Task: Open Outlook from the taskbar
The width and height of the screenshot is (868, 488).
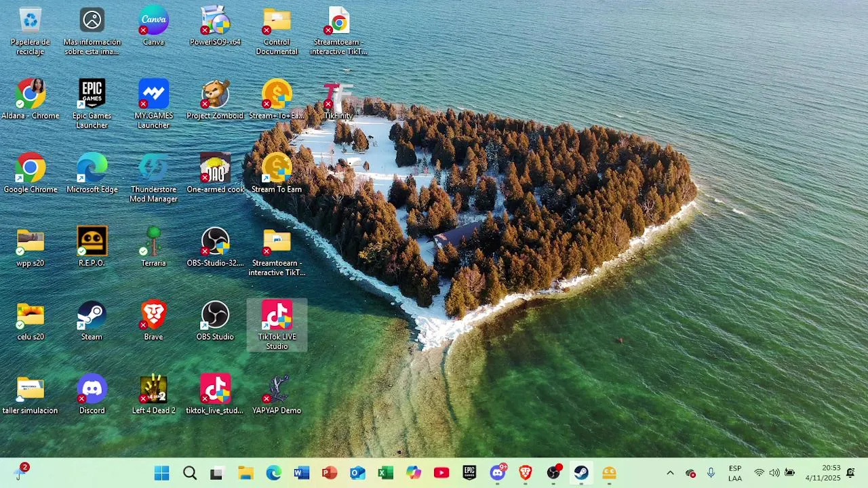Action: coord(357,473)
